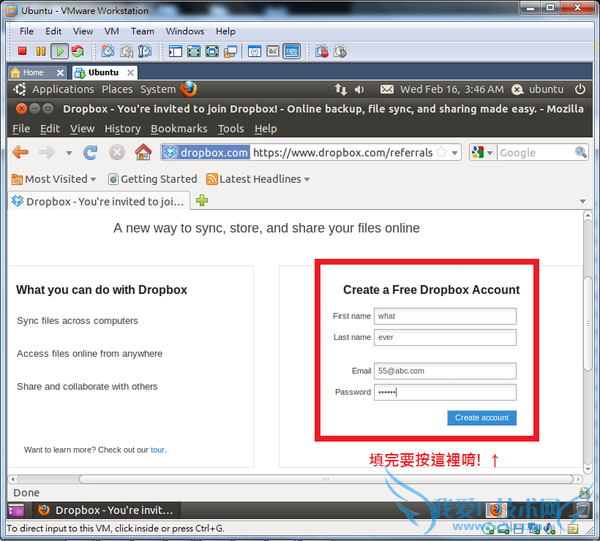Click the Create account button
Image resolution: width=600 pixels, height=541 pixels.
[x=482, y=418]
